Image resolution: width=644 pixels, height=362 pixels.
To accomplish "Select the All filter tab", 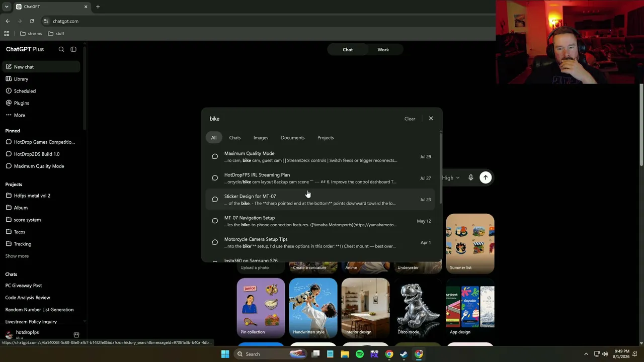I will tap(214, 138).
